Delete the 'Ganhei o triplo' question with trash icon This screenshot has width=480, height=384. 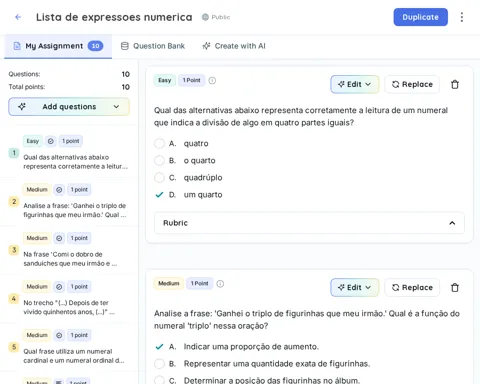455,288
